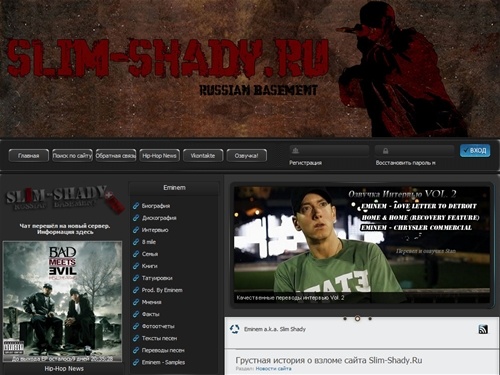
Task: Click the link icon next to Биография
Action: coord(136,206)
